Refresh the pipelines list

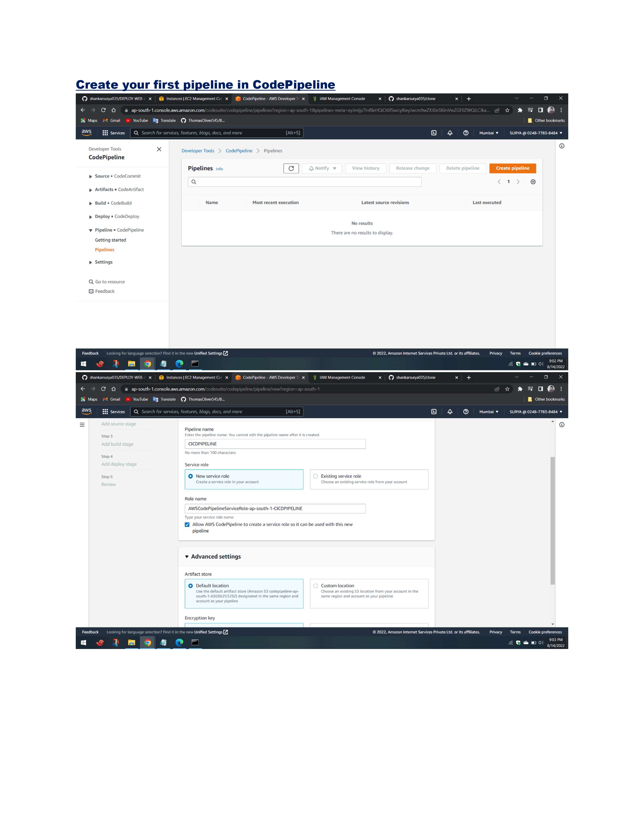(x=291, y=168)
